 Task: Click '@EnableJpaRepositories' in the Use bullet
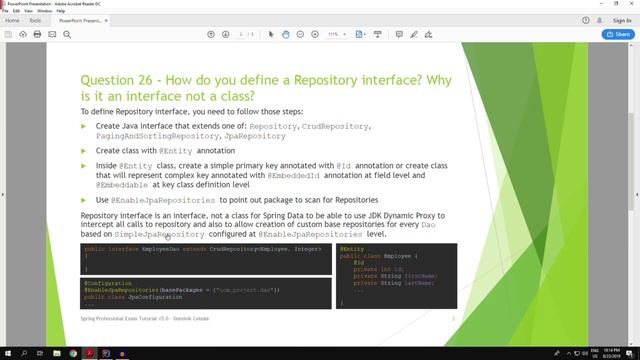[x=163, y=200]
